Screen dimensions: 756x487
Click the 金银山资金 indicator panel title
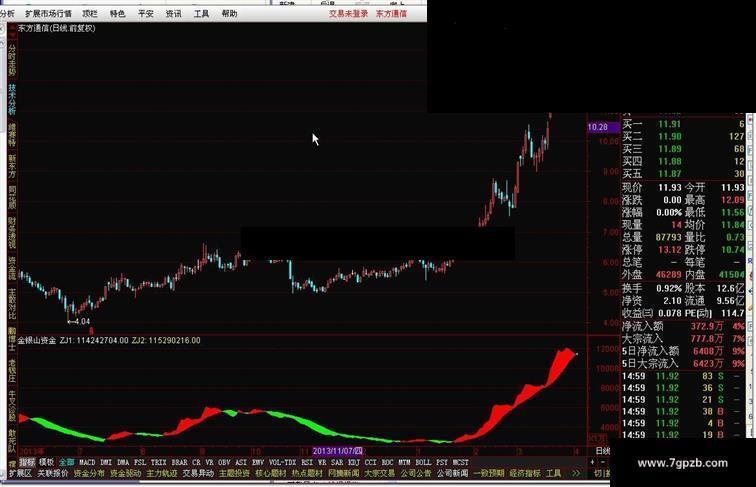(37, 340)
